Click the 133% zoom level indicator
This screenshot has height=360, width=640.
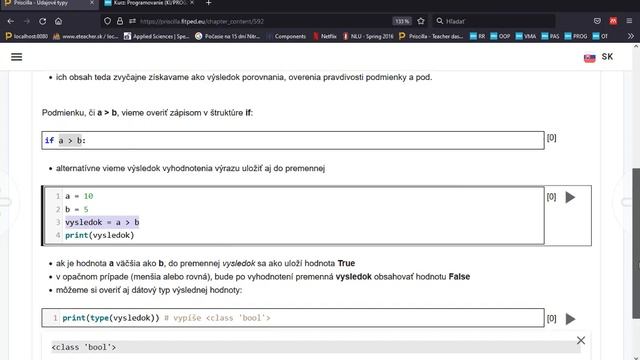pos(402,21)
